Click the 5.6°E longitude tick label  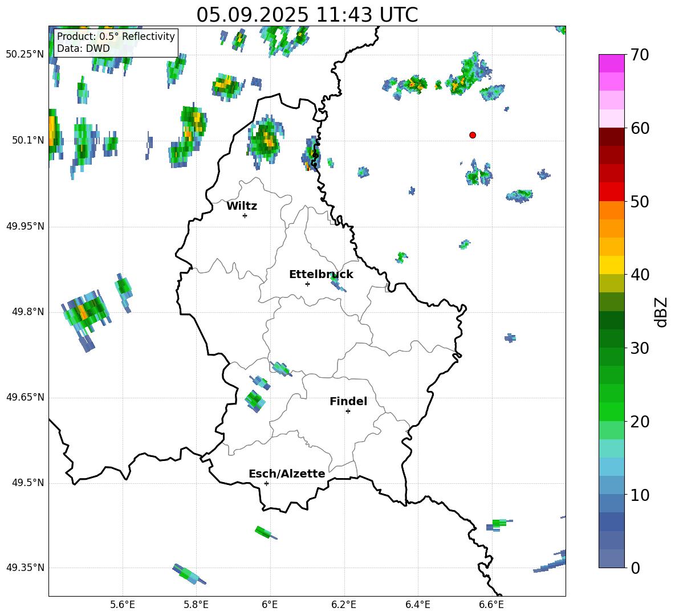[x=123, y=604]
